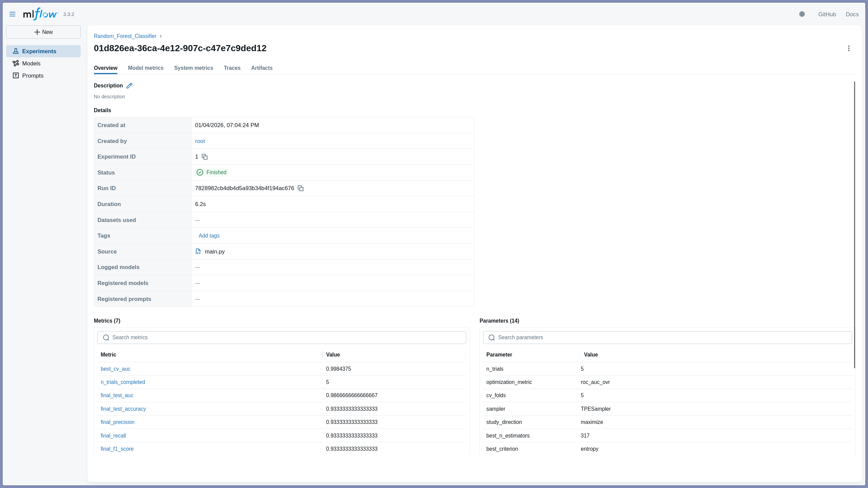Copy the Experiment ID value

coord(205,157)
